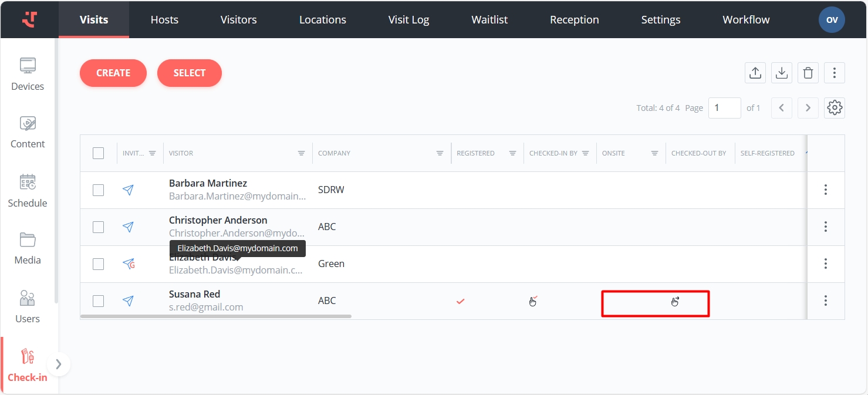868x395 pixels.
Task: Tick the checkbox for Barbara Martinez
Action: (x=99, y=190)
